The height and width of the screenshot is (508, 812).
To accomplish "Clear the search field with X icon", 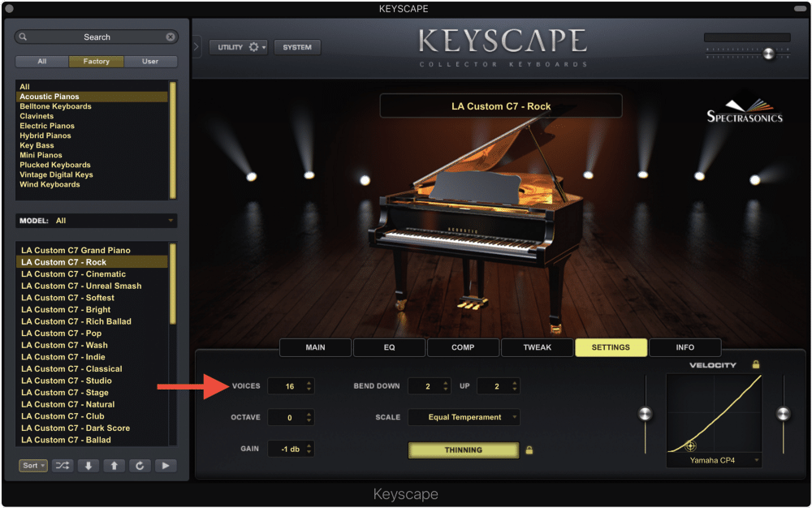I will coord(170,37).
